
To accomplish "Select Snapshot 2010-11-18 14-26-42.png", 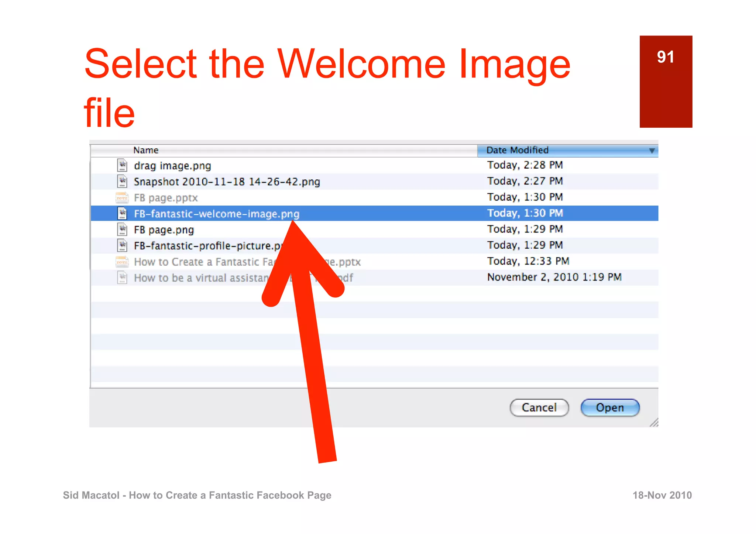I will [x=227, y=182].
